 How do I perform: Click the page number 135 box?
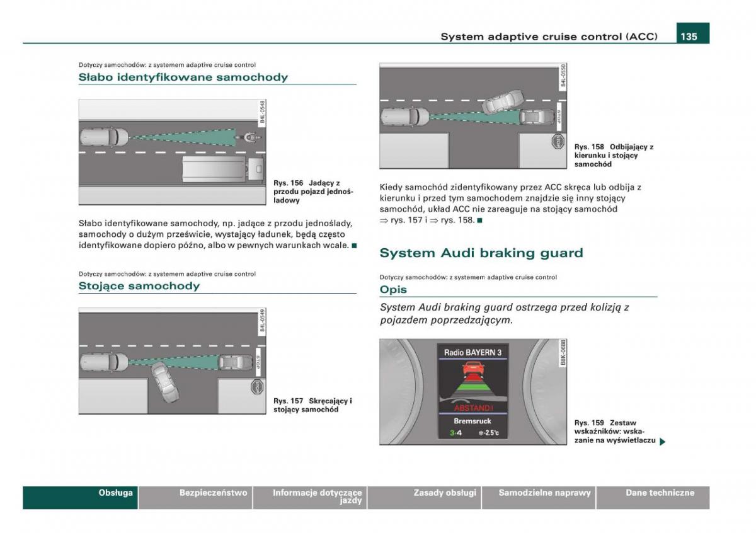[693, 33]
